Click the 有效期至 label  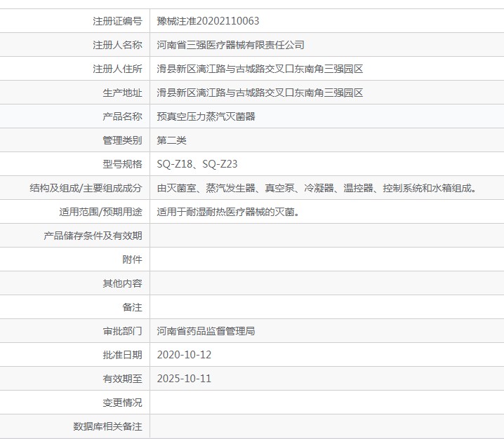tap(122, 379)
